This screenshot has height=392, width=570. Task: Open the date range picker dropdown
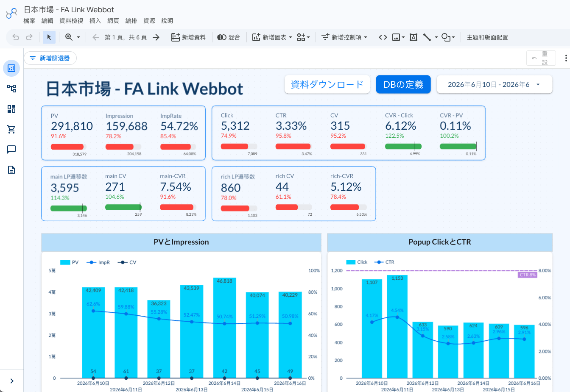click(x=495, y=84)
